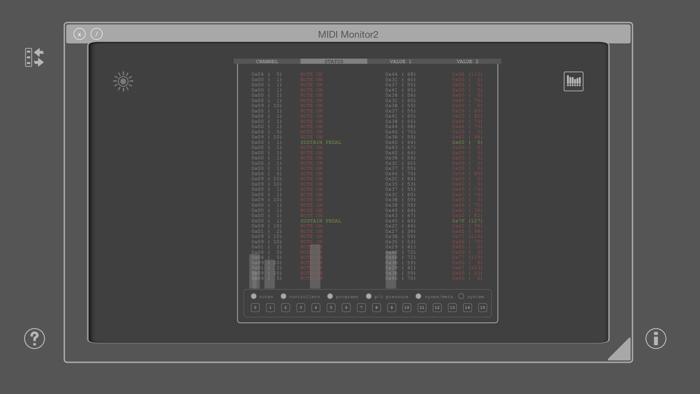Toggle the notes filter
700x394 pixels.
click(x=254, y=296)
